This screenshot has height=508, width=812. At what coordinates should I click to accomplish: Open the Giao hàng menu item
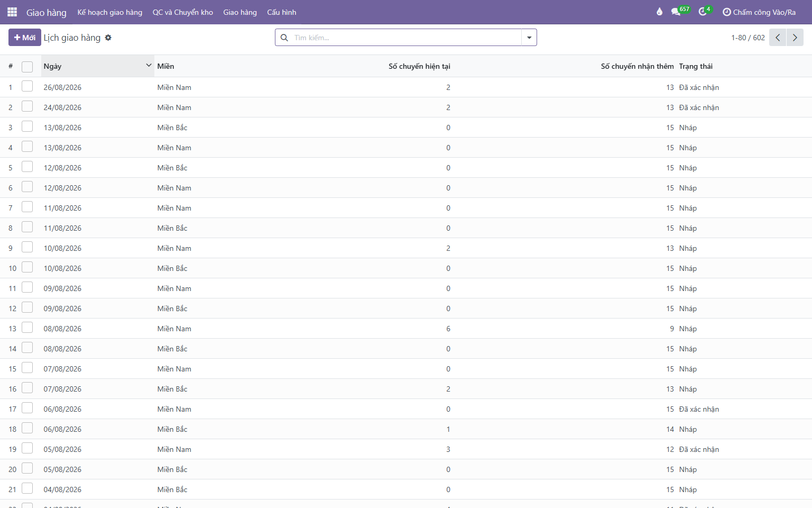coord(240,12)
